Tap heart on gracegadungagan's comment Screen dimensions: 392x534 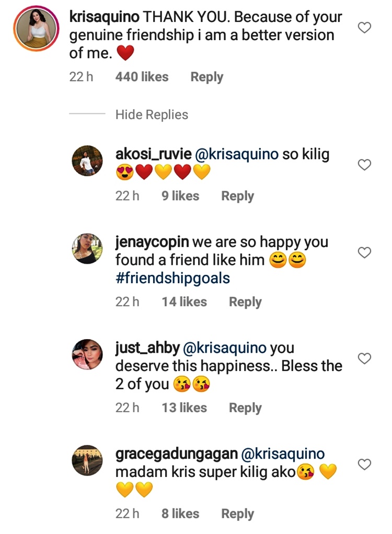(x=364, y=464)
